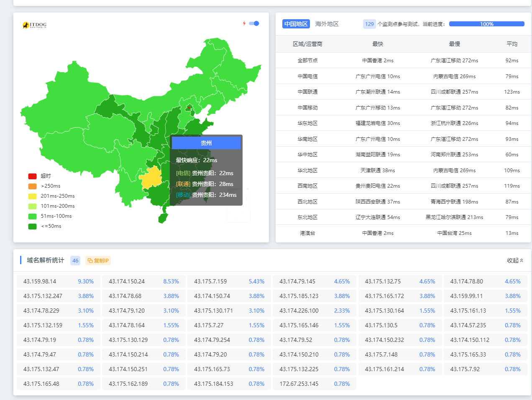Switch to the 海外地区 tab

327,24
